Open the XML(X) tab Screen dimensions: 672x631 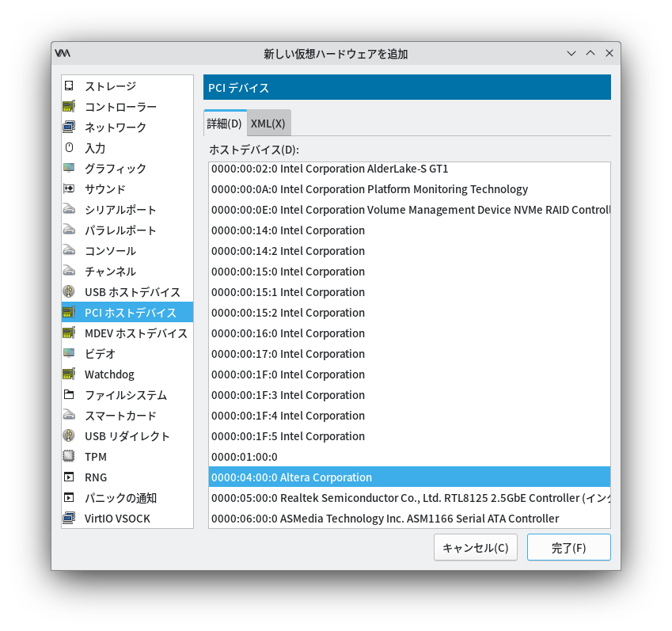[x=268, y=124]
